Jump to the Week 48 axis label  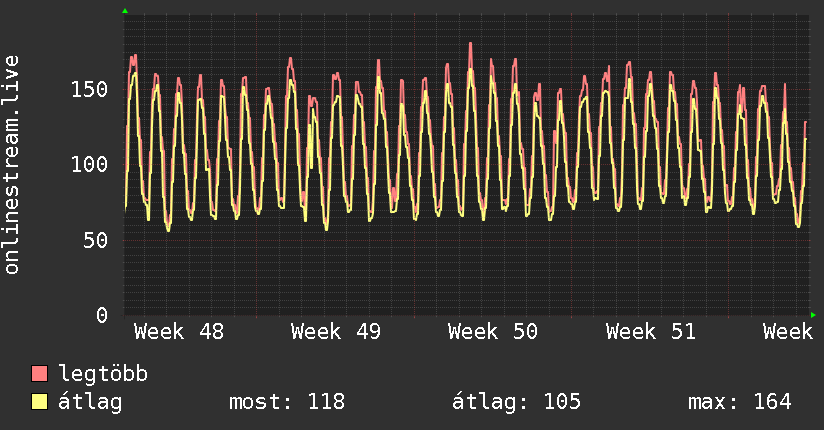pos(179,332)
